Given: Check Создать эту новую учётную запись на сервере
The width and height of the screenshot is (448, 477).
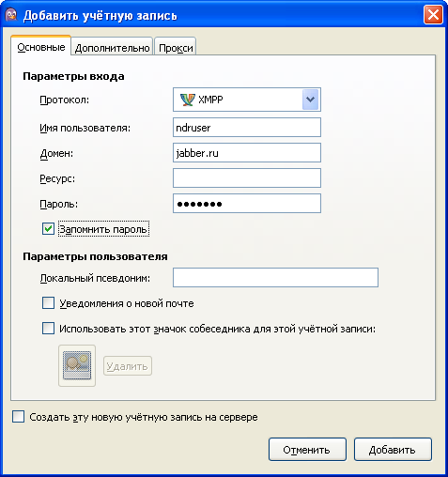Looking at the screenshot, I should (18, 417).
